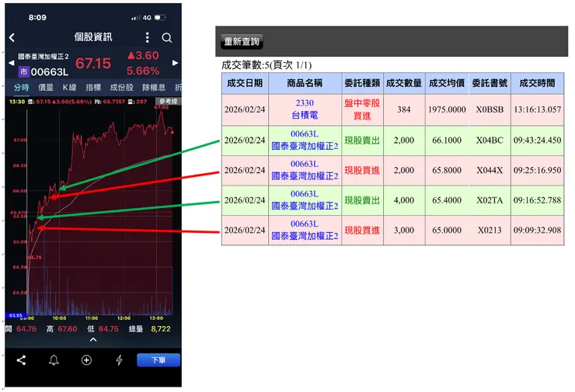
Task: Open 00663L link in the 09:09:32.908 row
Action: (305, 230)
